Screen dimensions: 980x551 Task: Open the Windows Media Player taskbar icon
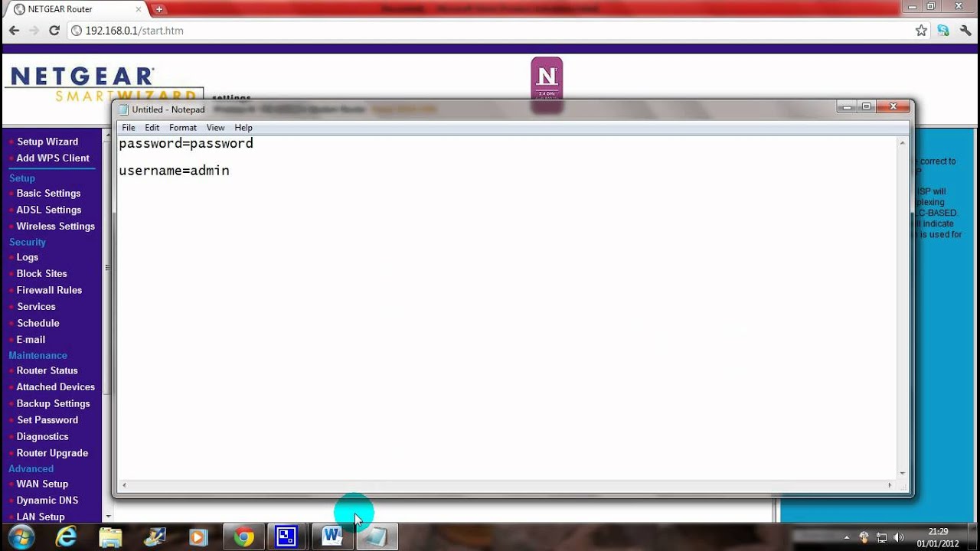(x=198, y=537)
